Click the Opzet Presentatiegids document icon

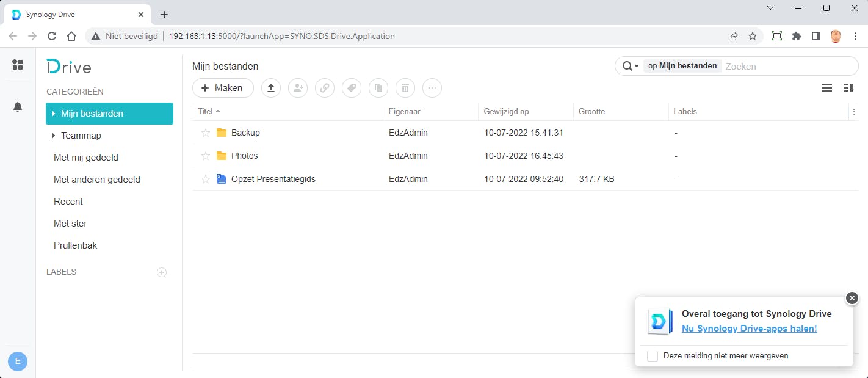tap(222, 179)
